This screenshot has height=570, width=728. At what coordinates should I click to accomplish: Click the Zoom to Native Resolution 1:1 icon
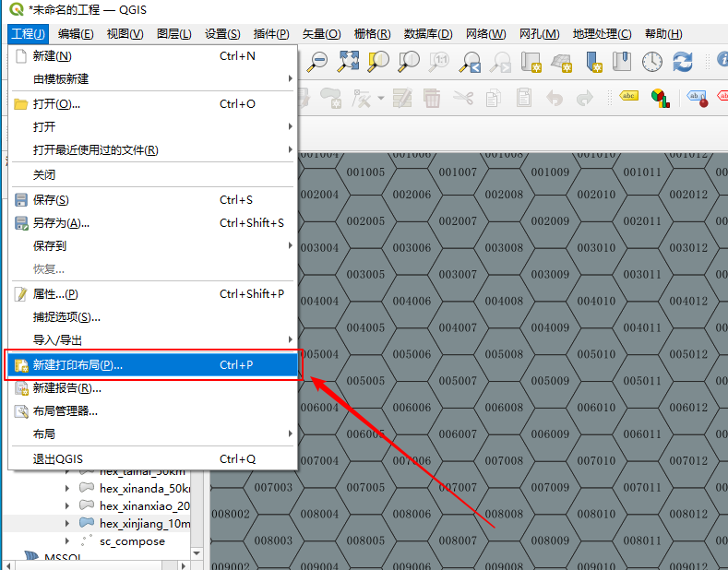pos(439,62)
